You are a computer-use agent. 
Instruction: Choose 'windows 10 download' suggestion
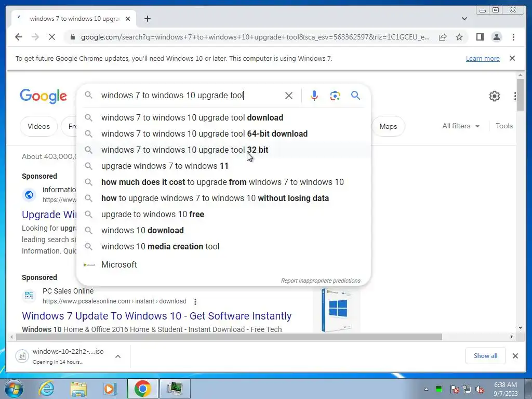point(223,230)
